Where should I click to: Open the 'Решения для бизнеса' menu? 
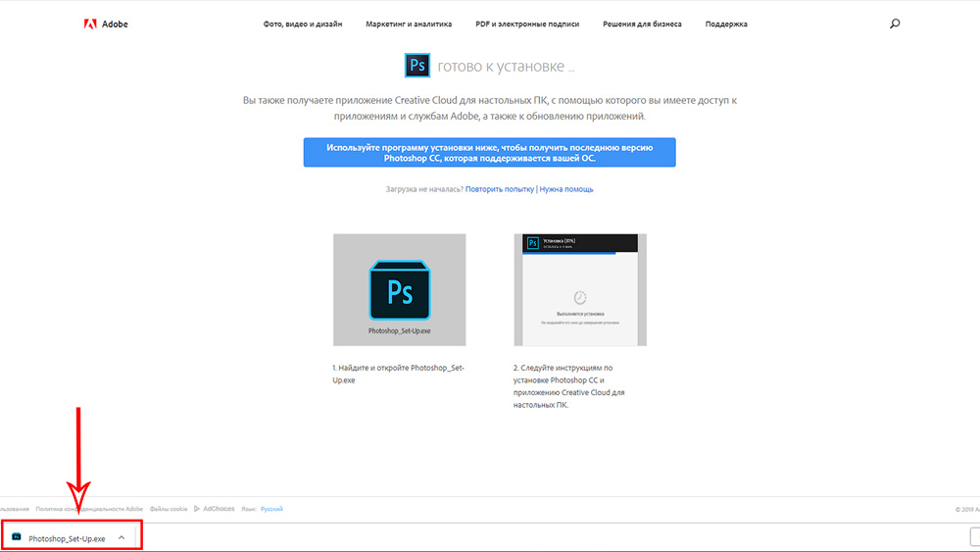tap(642, 24)
